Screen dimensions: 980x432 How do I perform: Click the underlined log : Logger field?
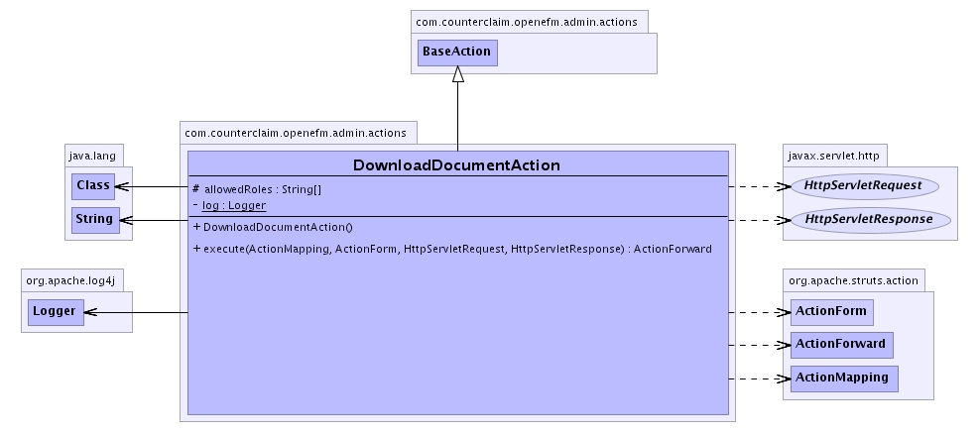[x=233, y=205]
